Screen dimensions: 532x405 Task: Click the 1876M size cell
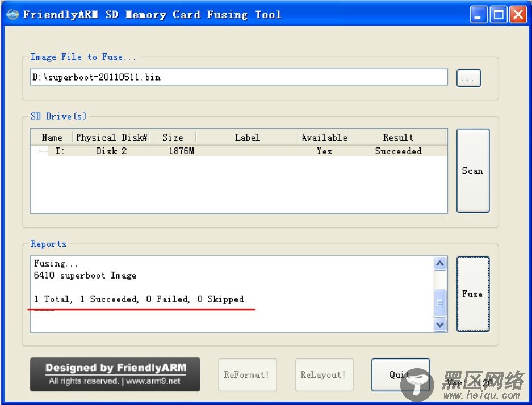(182, 151)
